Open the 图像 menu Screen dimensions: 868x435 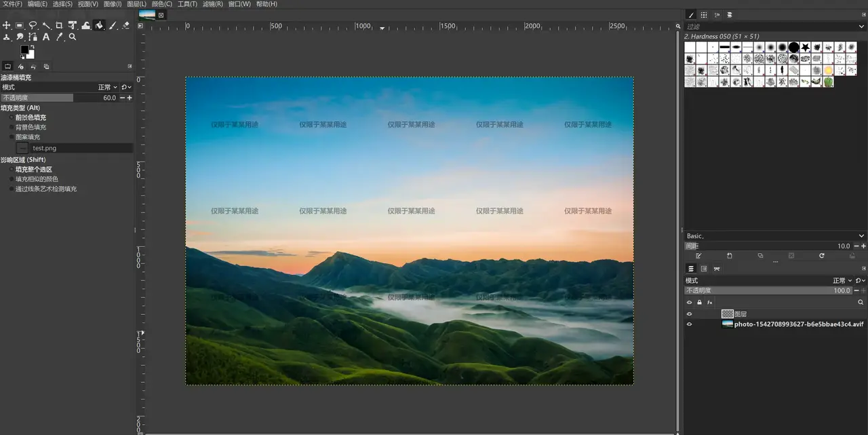click(x=112, y=4)
